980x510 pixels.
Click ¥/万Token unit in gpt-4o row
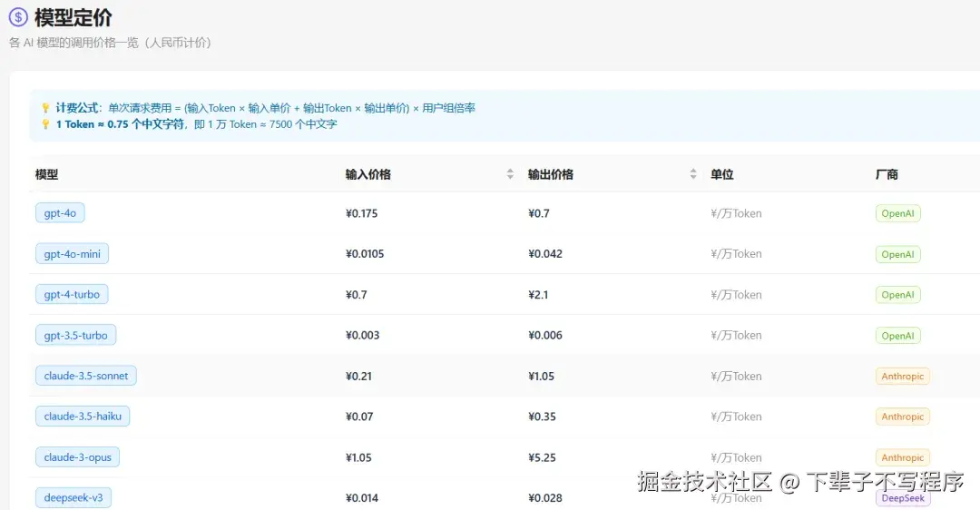click(x=736, y=213)
